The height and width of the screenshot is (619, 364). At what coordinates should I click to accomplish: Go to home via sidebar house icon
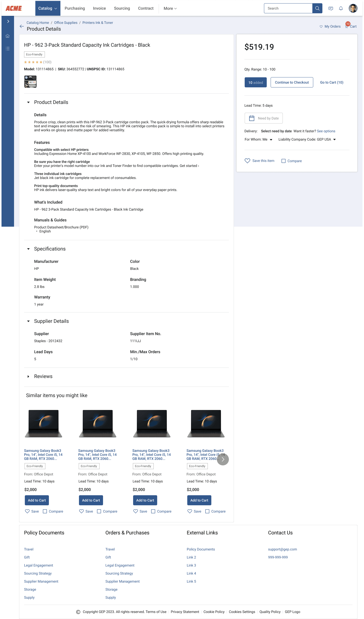tap(8, 36)
